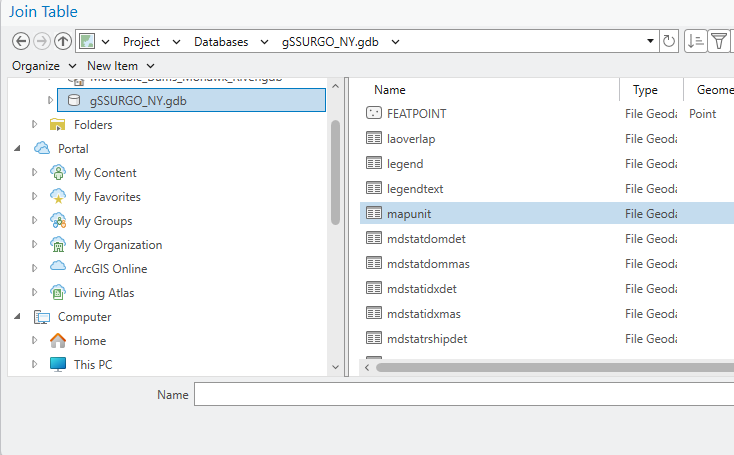Click the gSSURGO_NY.gdb database icon in tree
The width and height of the screenshot is (734, 455).
click(x=74, y=100)
